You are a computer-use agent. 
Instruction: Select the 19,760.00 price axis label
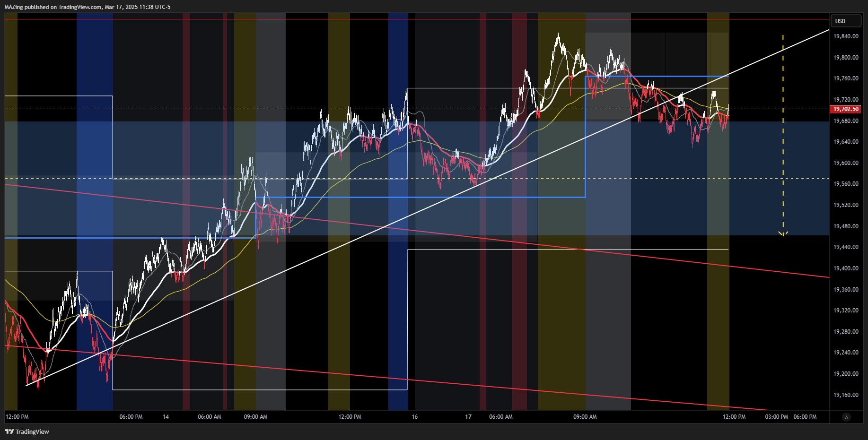[x=846, y=78]
